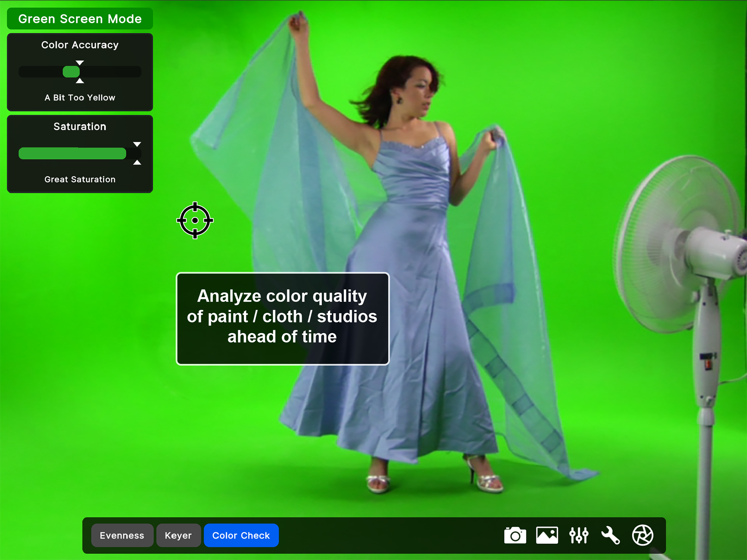Click the Color Accuracy panel heading
Viewport: 747px width, 560px height.
pos(80,45)
